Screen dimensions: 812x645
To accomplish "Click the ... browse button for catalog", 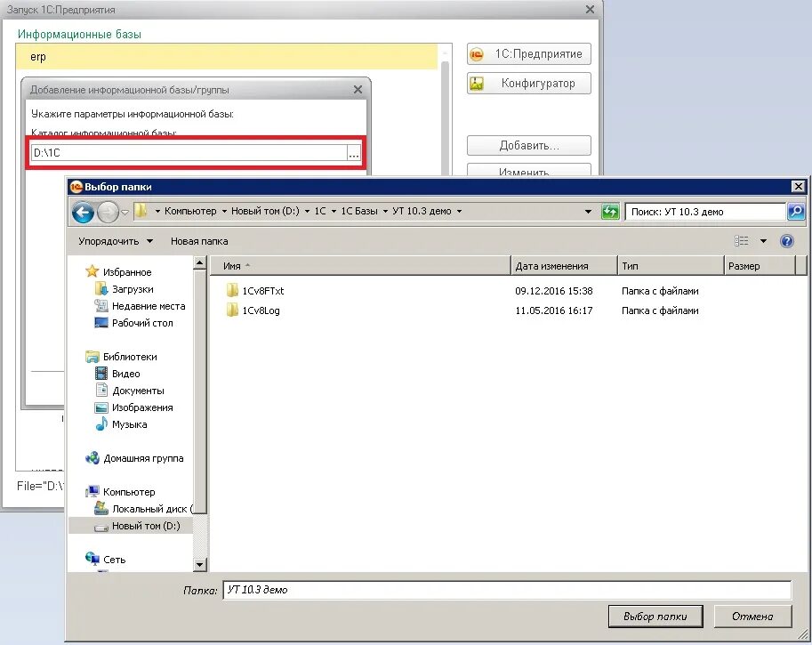I will pos(354,153).
